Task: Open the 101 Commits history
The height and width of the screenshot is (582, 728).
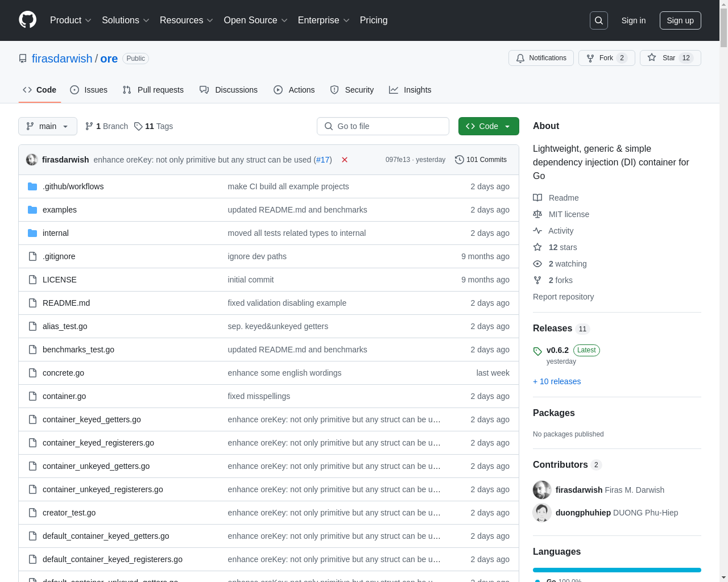Action: [x=481, y=160]
